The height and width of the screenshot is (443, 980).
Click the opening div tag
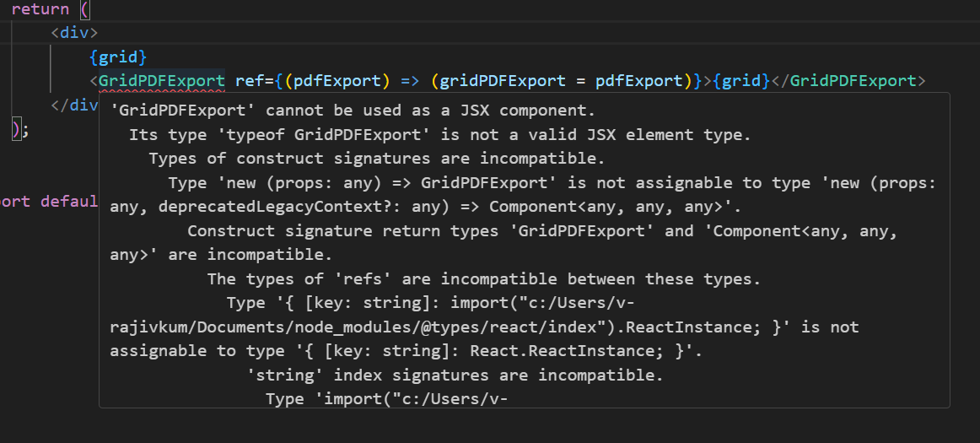[74, 33]
